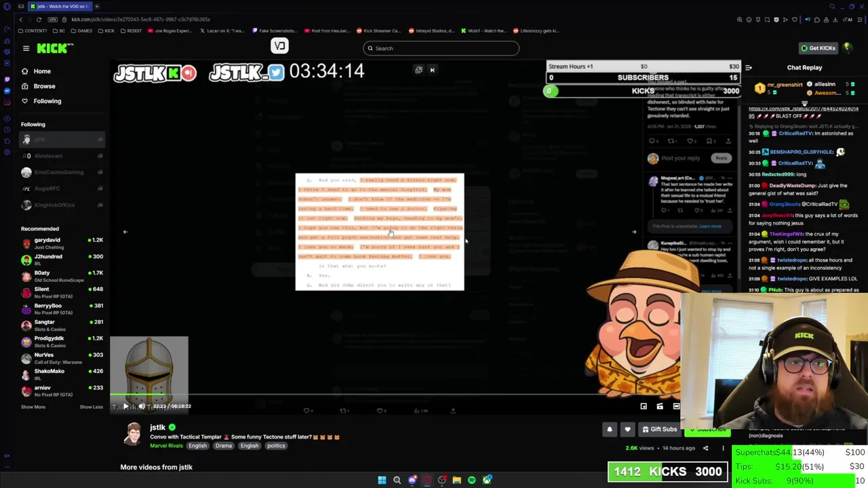
Task: Open the KICK bookmarks folder
Action: [106, 30]
